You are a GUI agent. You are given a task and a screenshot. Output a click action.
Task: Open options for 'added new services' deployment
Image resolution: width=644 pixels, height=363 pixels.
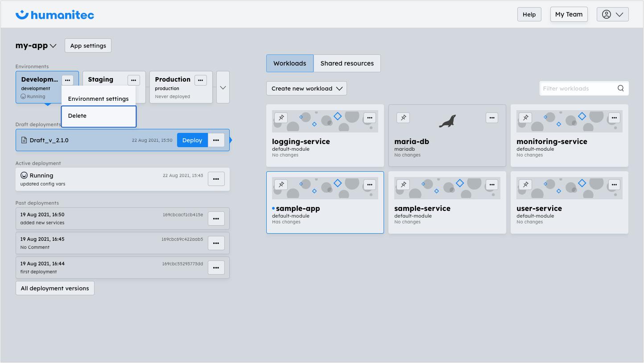[x=216, y=219]
